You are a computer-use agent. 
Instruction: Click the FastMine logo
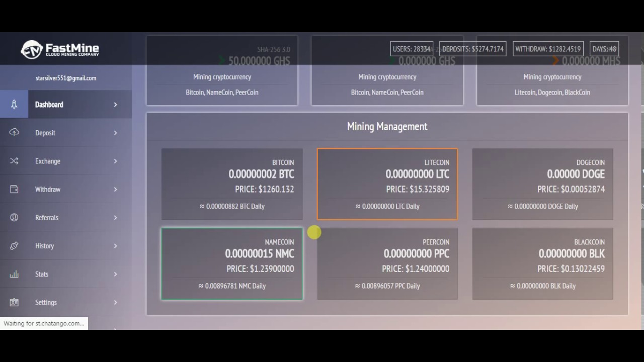pyautogui.click(x=59, y=49)
